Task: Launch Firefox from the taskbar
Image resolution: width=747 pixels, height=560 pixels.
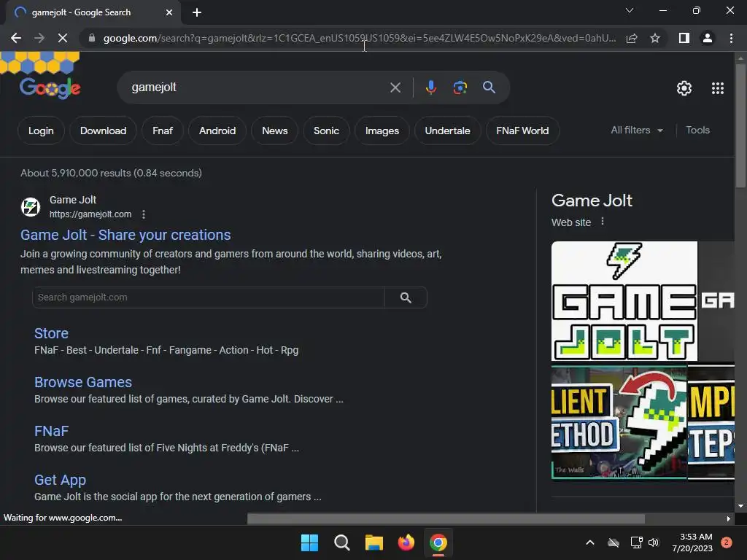Action: [x=406, y=542]
